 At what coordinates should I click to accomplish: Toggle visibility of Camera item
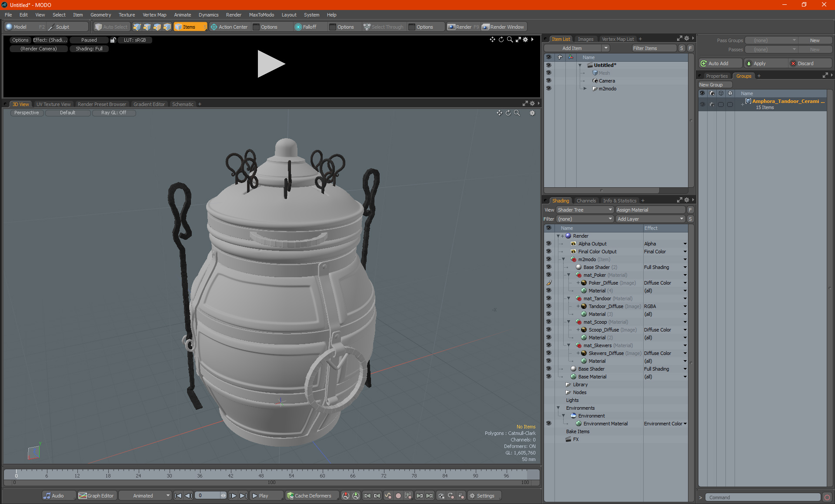[548, 81]
